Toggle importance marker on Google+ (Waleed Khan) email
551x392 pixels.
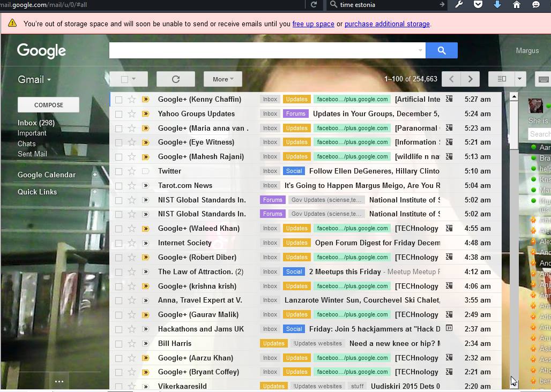(145, 229)
